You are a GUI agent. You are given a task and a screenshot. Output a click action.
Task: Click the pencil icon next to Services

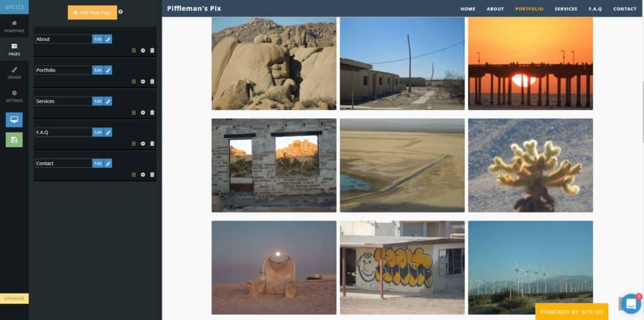tap(108, 101)
